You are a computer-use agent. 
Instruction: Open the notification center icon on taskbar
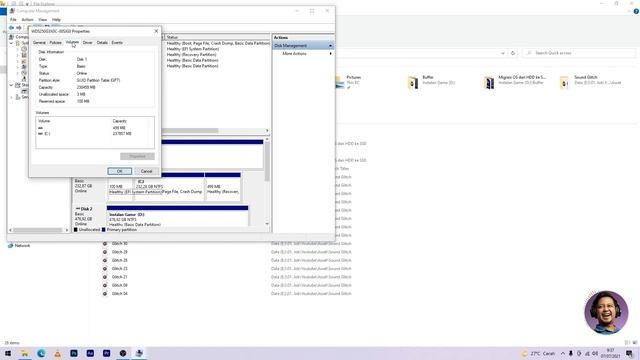tap(629, 353)
